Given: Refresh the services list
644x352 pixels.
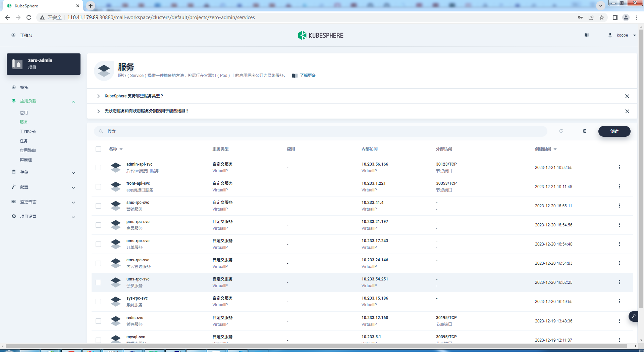Looking at the screenshot, I should point(561,131).
